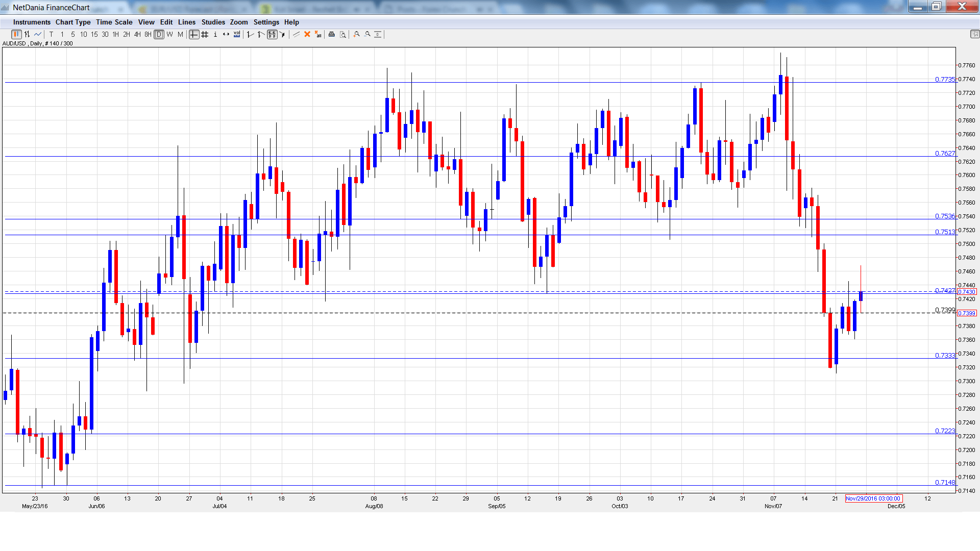Click the Nov/29/2016 timestamp marker
Screen dimensions: 980x551
click(x=873, y=498)
